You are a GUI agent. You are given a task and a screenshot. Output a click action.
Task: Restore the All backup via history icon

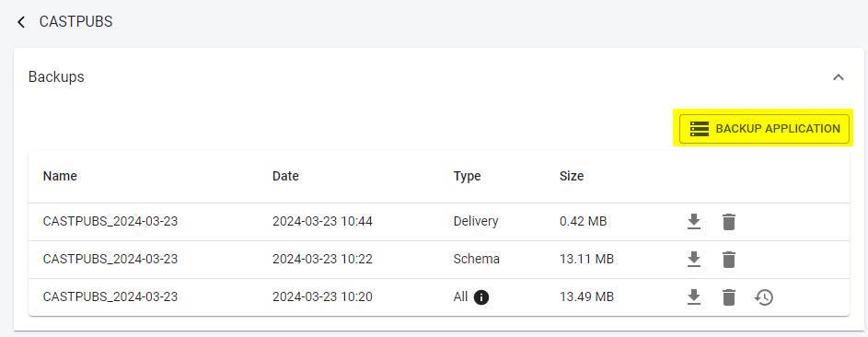coord(764,297)
